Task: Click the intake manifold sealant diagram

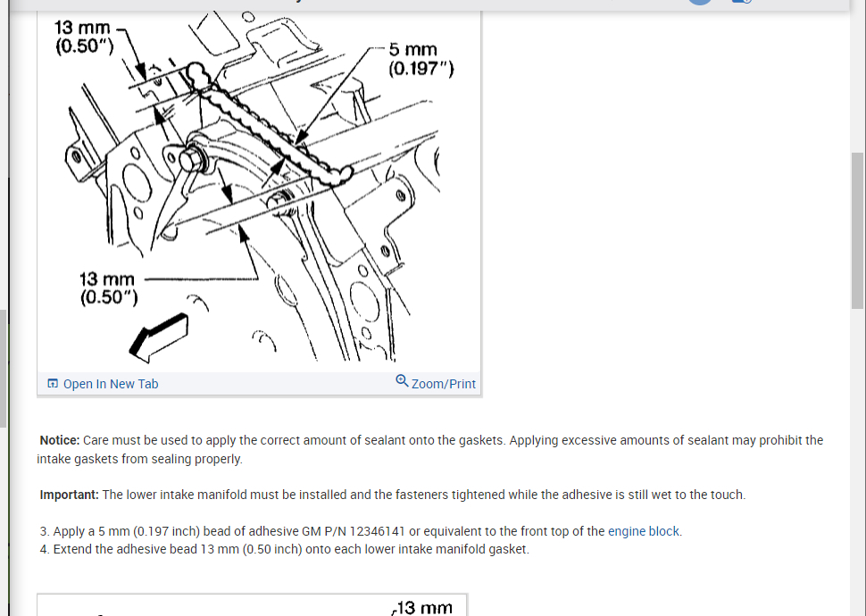Action: (x=259, y=190)
